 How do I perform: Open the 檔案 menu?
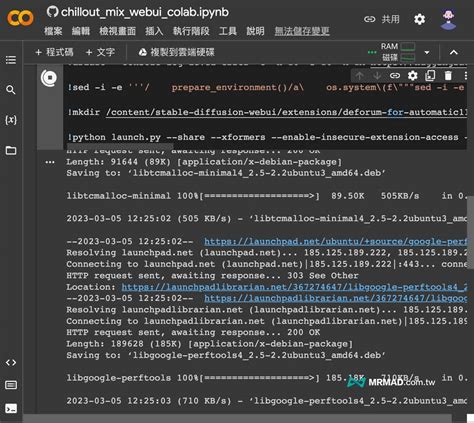(53, 31)
